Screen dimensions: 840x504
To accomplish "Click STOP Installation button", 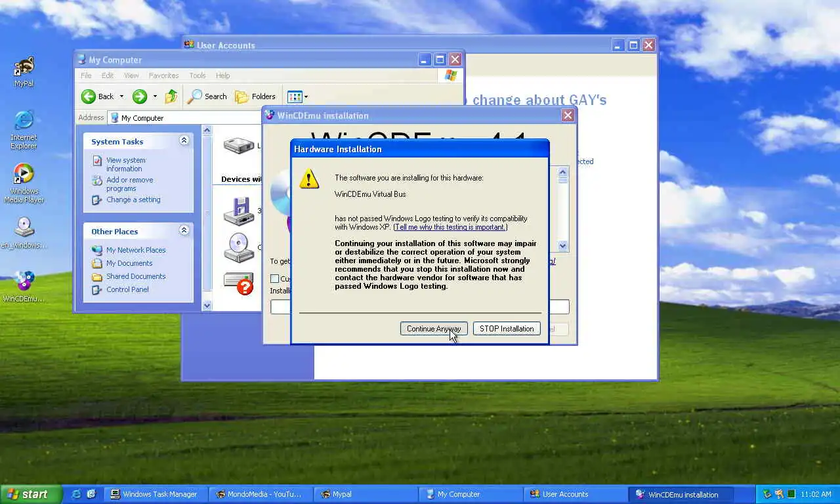I will 507,329.
